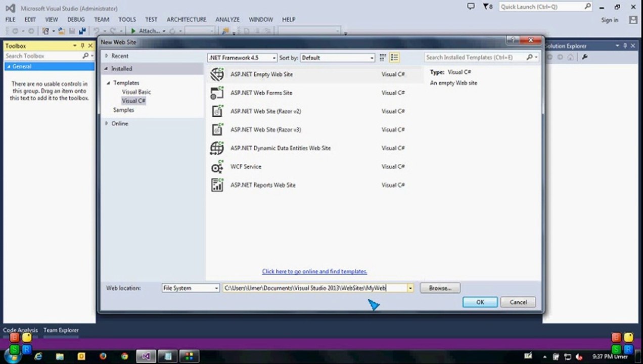
Task: Select ASP.NET Dynamic Data Entities icon
Action: pyautogui.click(x=217, y=148)
